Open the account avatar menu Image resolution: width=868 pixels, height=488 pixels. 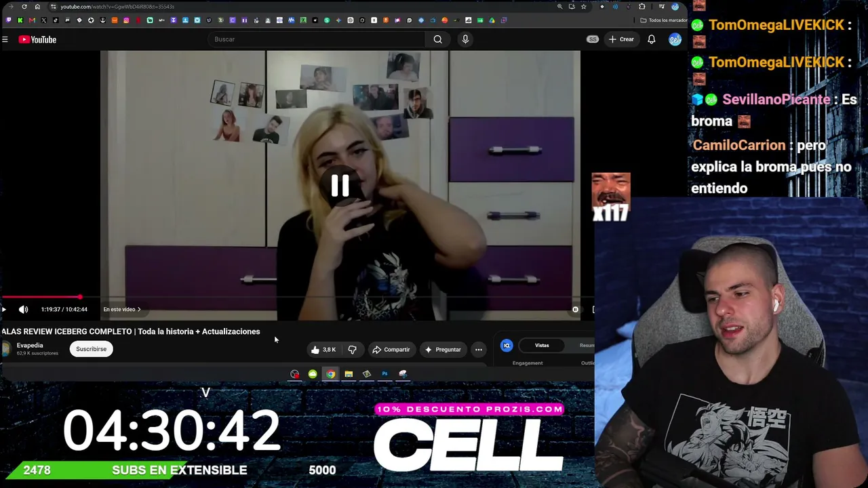[675, 39]
